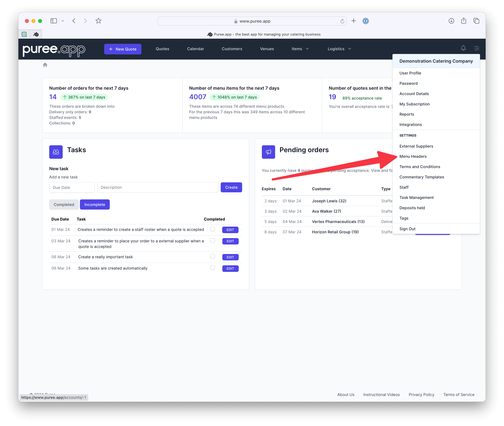Screen dimensions: 504x426
Task: Check off the 01 Mar 24 task
Action: [x=213, y=229]
